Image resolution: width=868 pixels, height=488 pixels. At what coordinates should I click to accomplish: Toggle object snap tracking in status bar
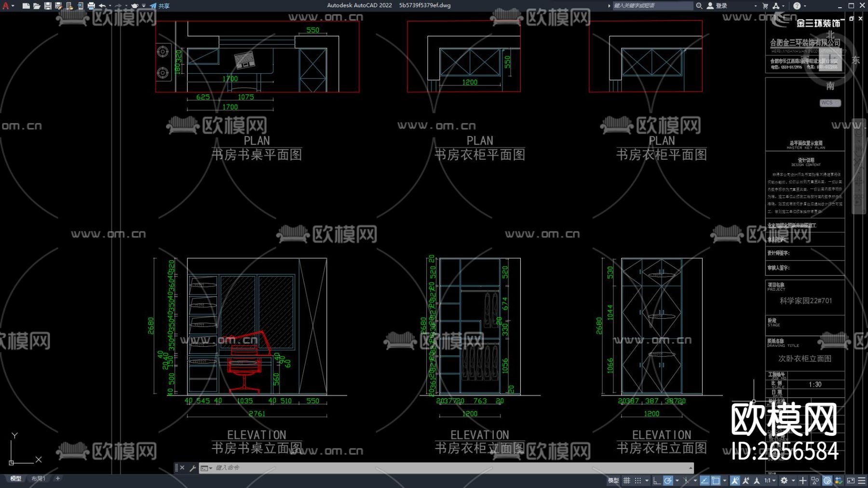coord(705,480)
